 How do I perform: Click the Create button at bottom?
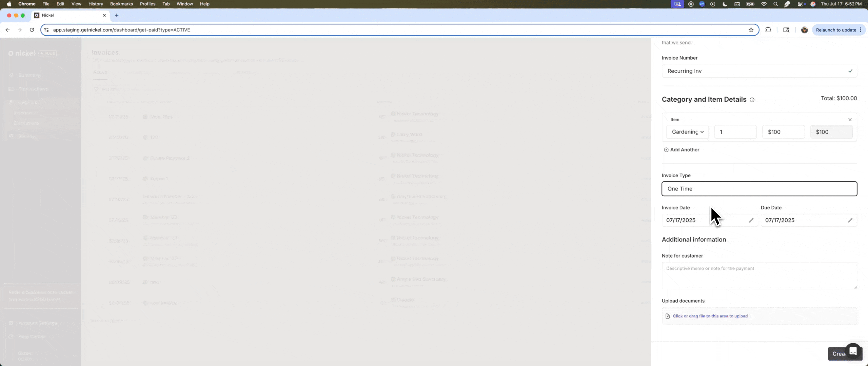(838, 354)
